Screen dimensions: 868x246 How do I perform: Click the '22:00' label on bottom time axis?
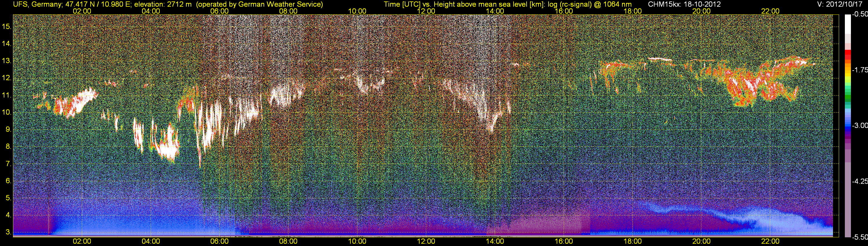coord(770,241)
